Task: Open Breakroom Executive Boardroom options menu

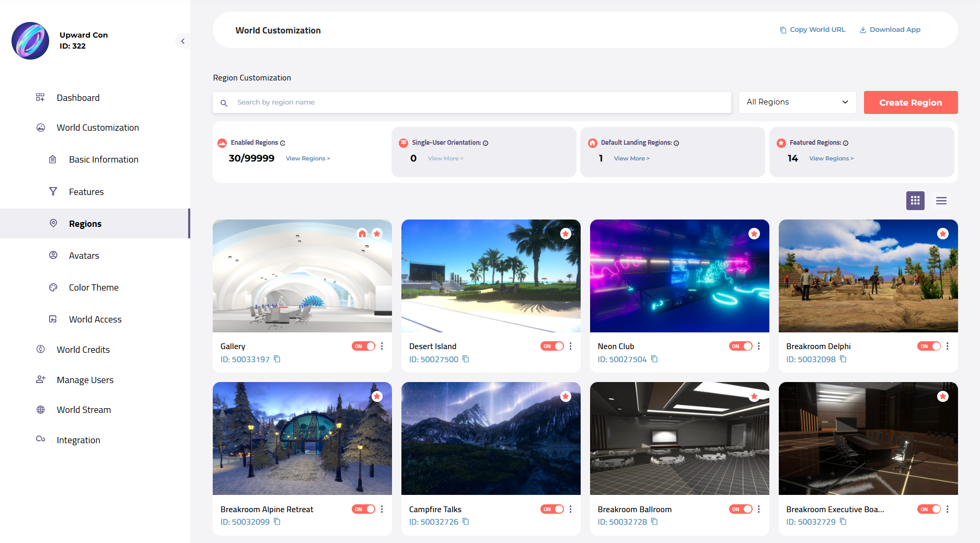Action: (948, 509)
